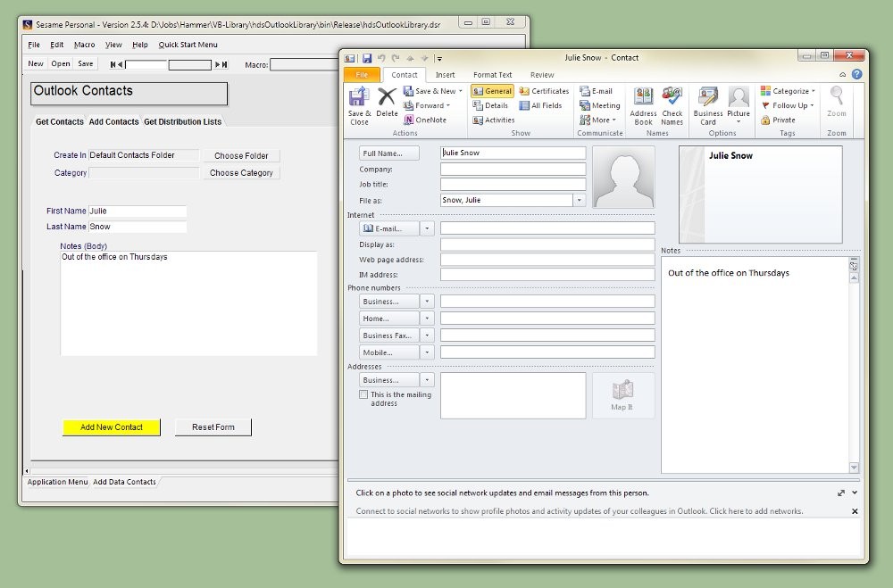Click into the Job title field
Screen dimensions: 893x588
click(513, 184)
